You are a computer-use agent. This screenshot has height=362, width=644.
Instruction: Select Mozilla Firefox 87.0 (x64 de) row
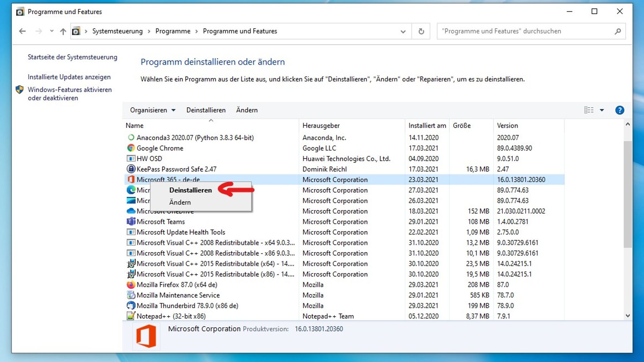pos(344,285)
